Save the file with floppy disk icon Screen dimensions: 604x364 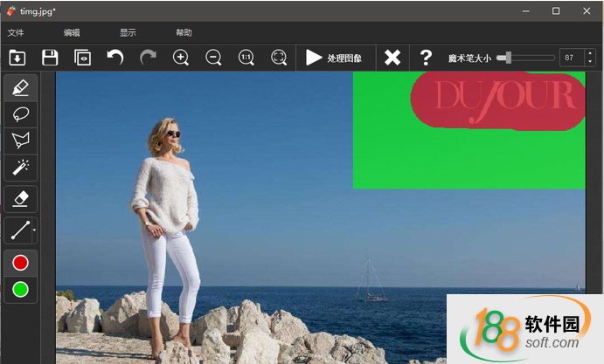(50, 58)
